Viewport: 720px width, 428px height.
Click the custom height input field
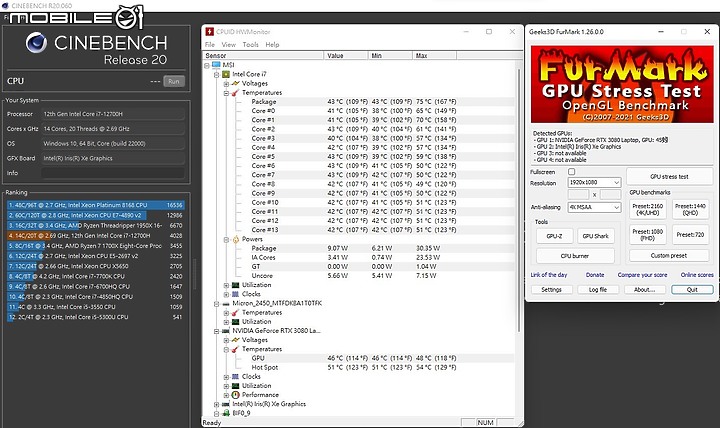click(x=610, y=195)
